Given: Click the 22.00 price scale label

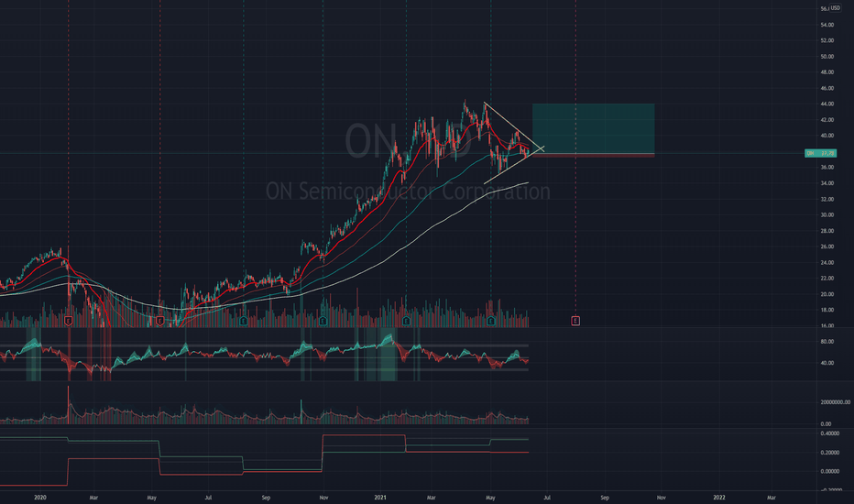Looking at the screenshot, I should coord(827,279).
